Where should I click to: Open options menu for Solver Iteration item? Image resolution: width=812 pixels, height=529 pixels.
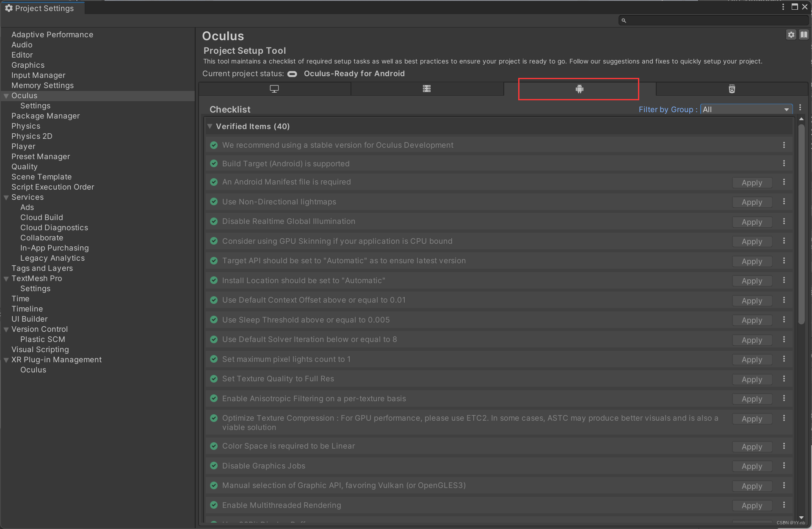coord(784,339)
